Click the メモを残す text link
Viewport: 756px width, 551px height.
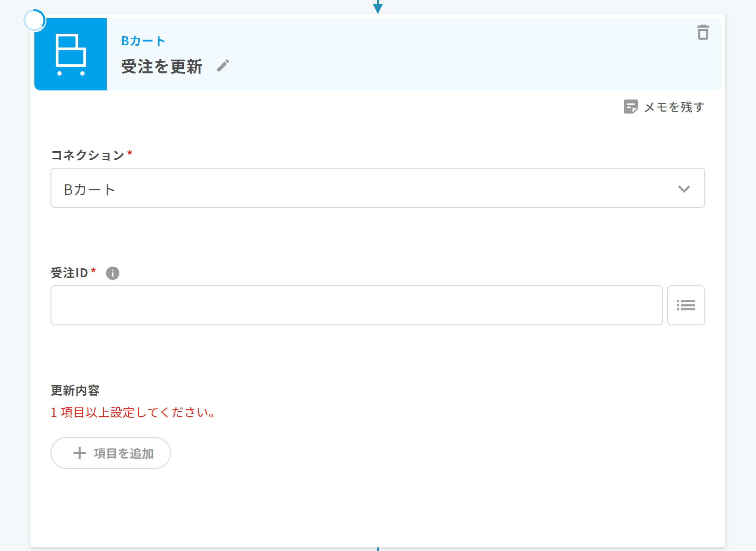pyautogui.click(x=674, y=107)
